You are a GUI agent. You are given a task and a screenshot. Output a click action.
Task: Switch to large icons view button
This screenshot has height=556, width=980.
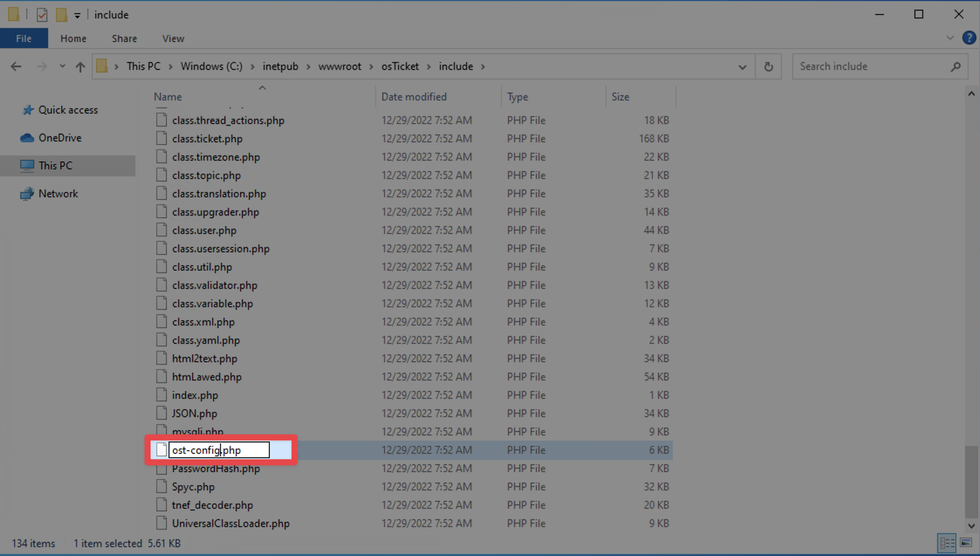(966, 542)
